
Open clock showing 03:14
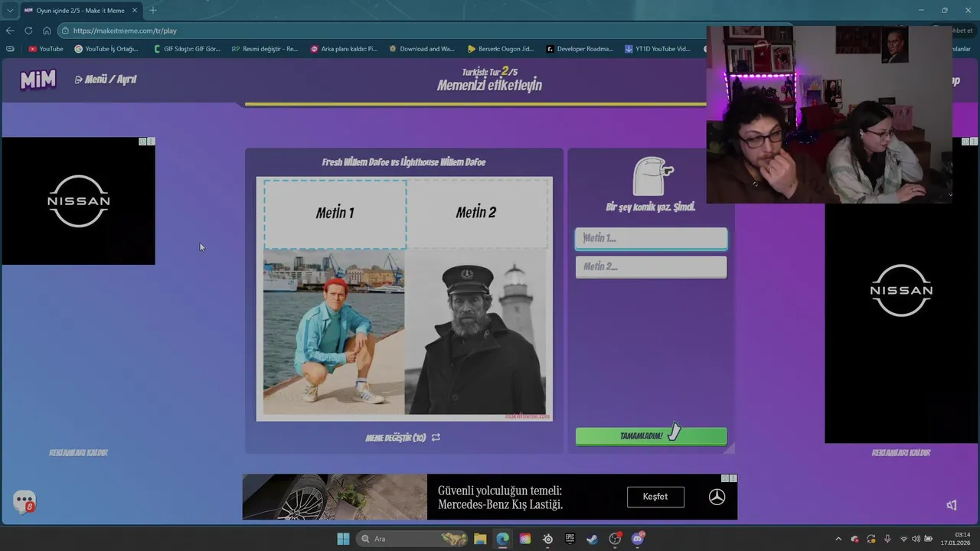[956, 539]
